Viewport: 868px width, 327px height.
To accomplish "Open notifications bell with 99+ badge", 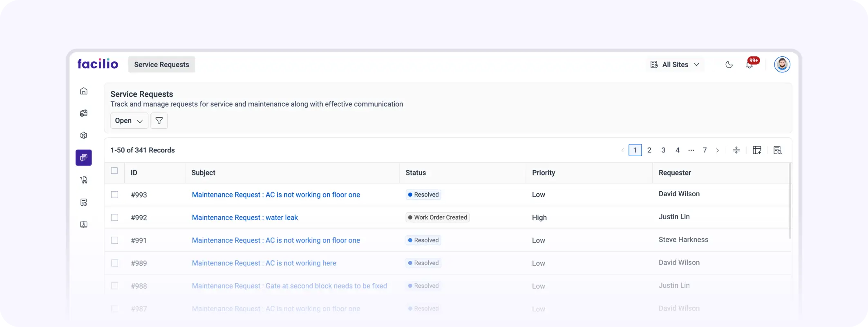I will [749, 65].
